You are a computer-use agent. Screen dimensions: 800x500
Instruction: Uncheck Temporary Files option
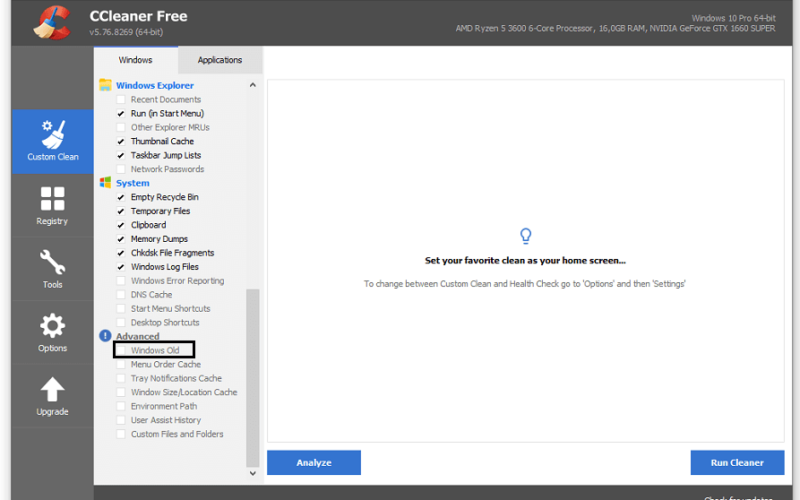point(121,211)
